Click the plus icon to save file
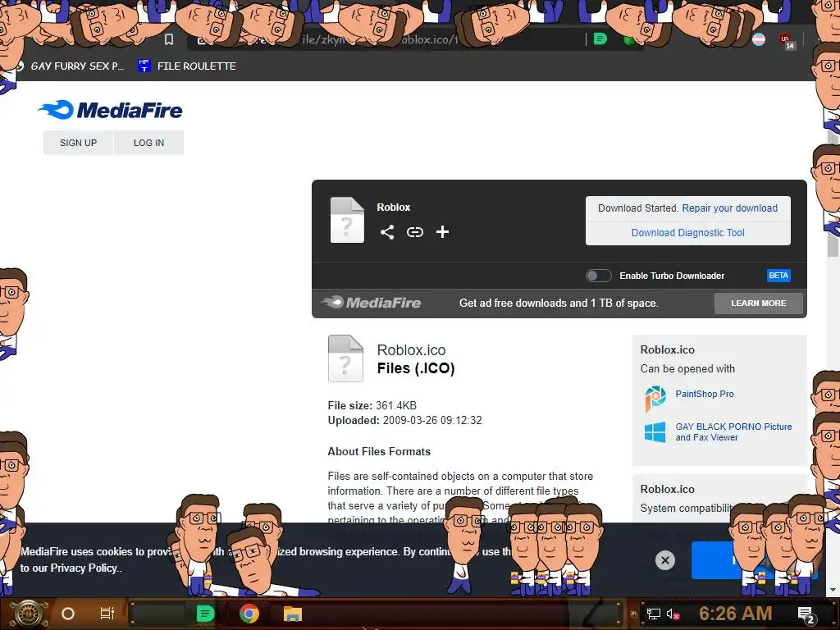The width and height of the screenshot is (840, 630). point(442,232)
